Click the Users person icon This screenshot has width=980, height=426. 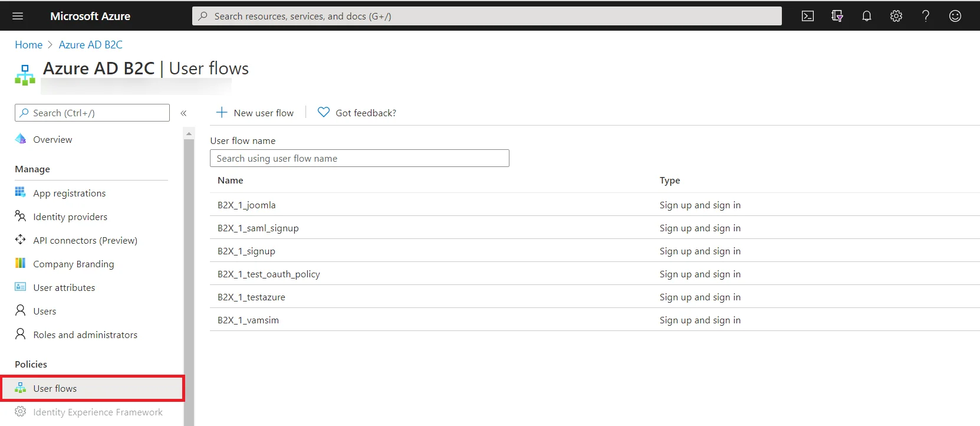(21, 310)
